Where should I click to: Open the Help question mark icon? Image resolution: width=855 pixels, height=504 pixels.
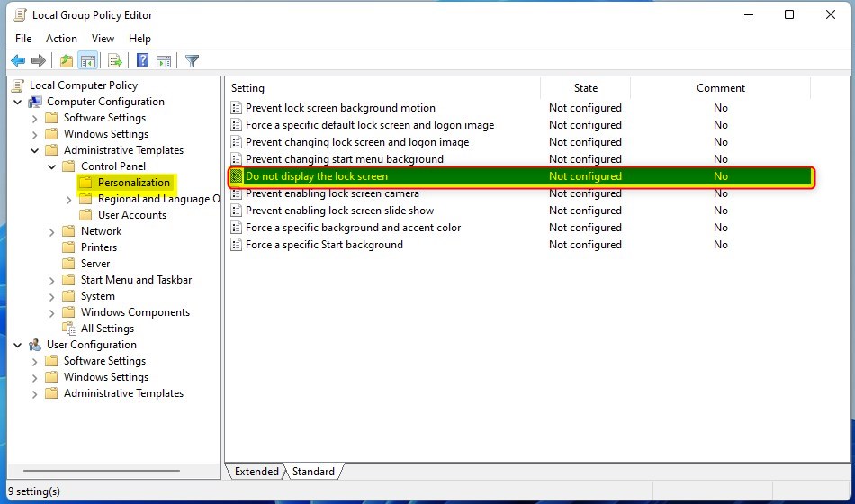[x=142, y=60]
